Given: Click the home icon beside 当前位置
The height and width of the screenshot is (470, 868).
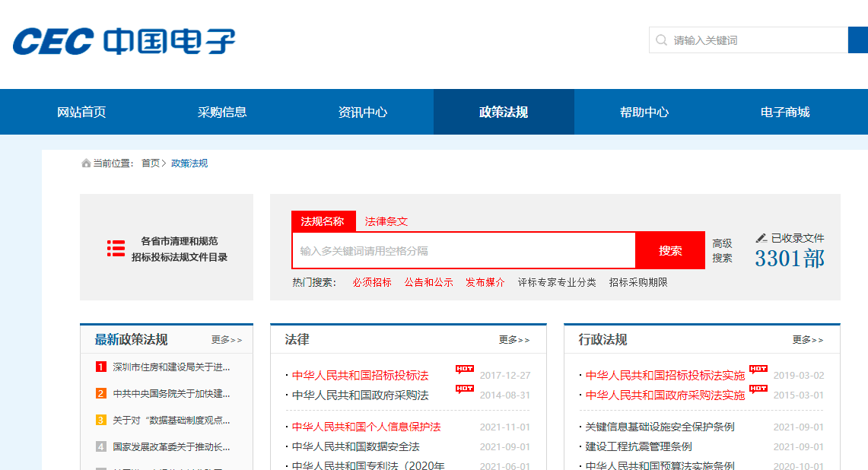Looking at the screenshot, I should [86, 164].
